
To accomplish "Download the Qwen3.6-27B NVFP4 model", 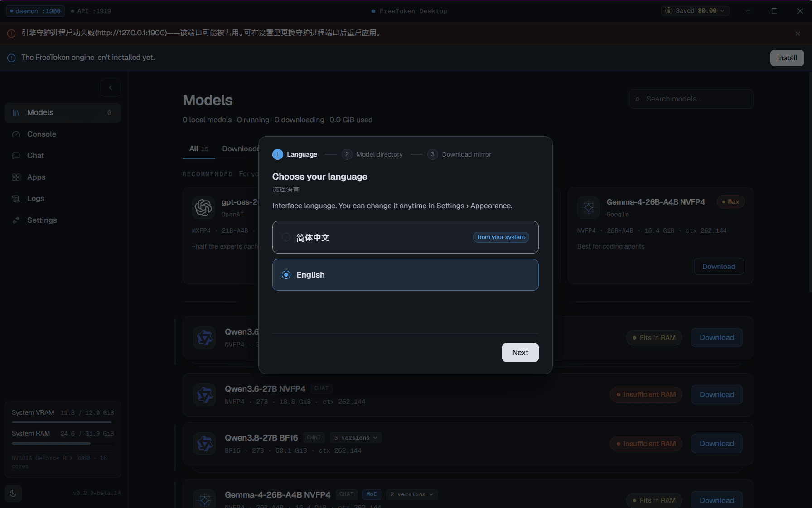I will click(x=717, y=395).
